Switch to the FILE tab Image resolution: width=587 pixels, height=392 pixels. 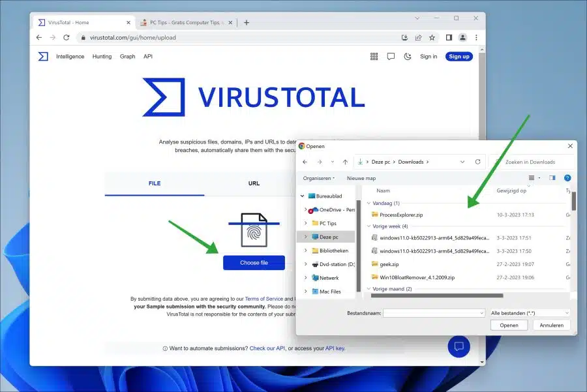point(155,183)
